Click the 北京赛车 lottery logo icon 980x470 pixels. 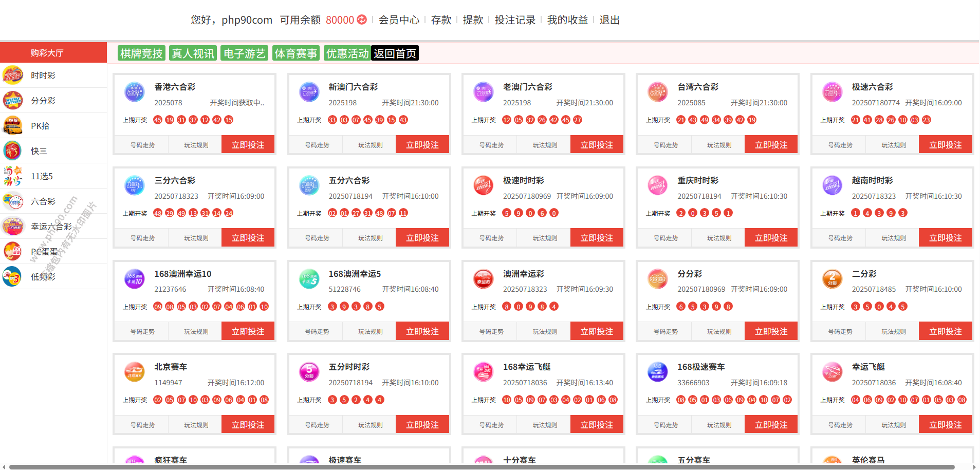pyautogui.click(x=135, y=372)
